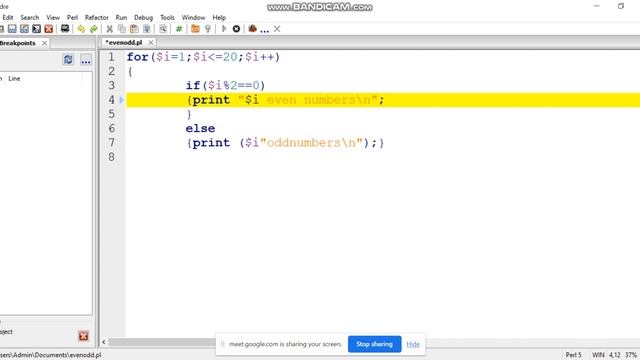Click the horizontal scrollbar left arrow
The width and height of the screenshot is (640, 360).
click(104, 342)
